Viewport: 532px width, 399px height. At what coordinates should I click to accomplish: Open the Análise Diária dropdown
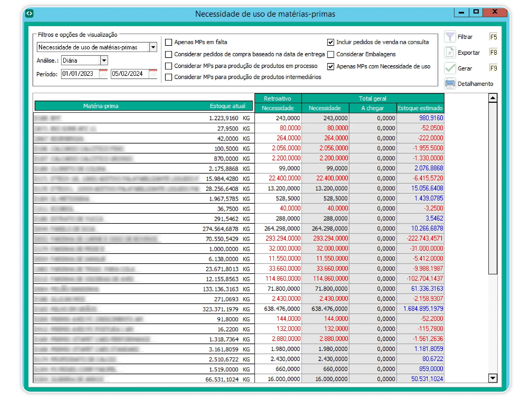point(104,60)
